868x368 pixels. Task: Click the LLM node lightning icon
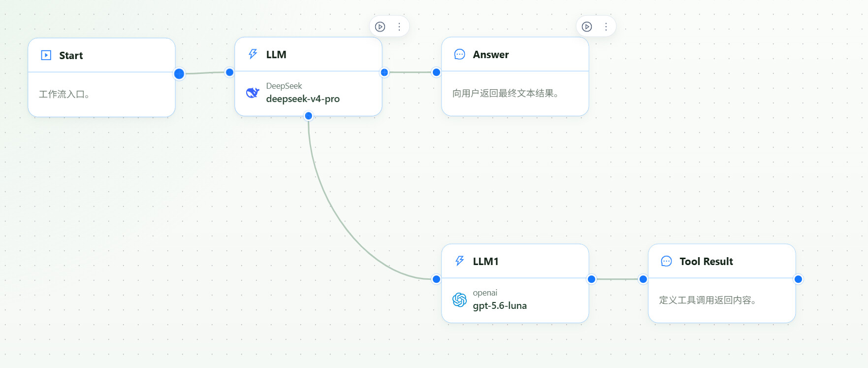(253, 54)
